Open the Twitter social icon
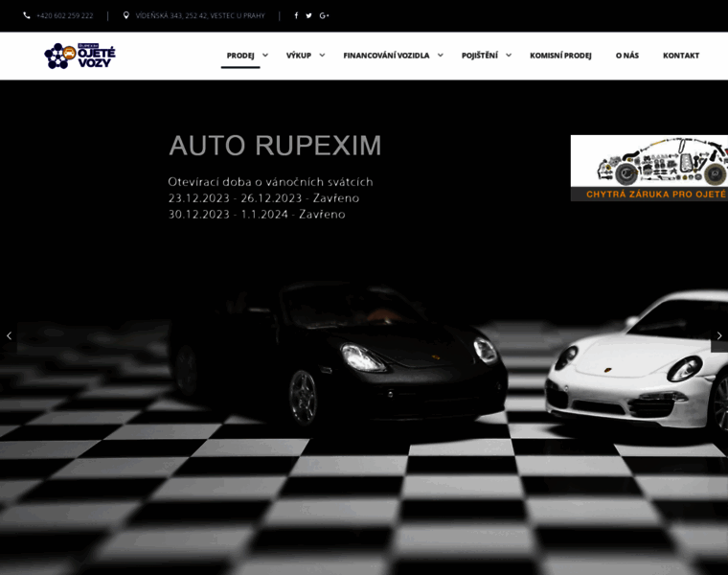This screenshot has height=575, width=728. coord(308,15)
